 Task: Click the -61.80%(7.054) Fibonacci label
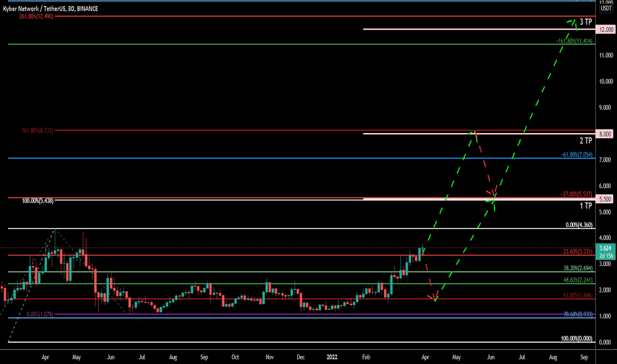(x=577, y=155)
